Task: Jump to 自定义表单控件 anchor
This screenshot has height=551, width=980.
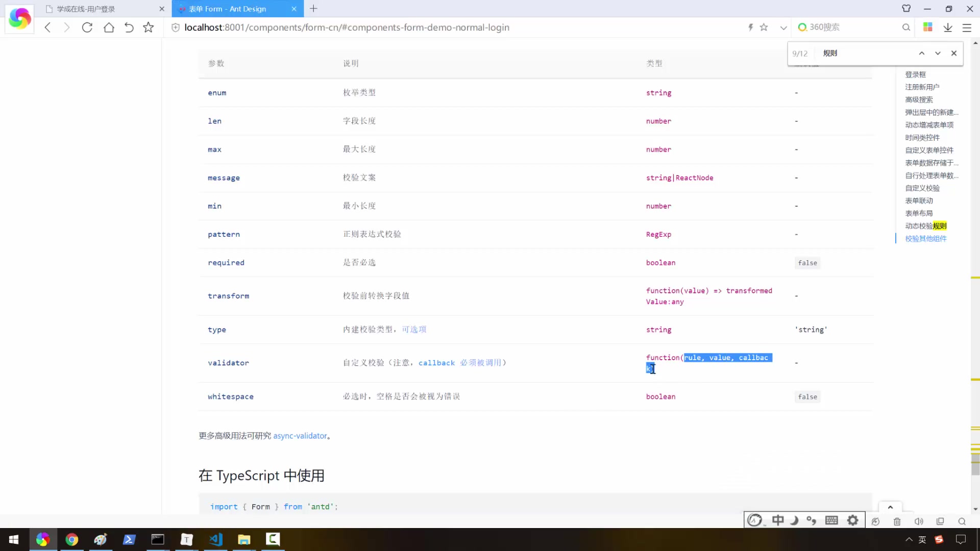Action: pos(929,151)
